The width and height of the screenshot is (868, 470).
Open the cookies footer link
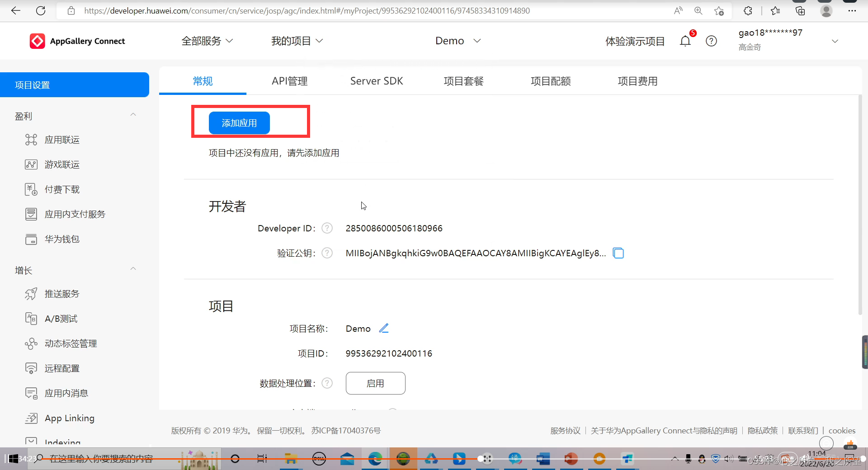click(842, 431)
